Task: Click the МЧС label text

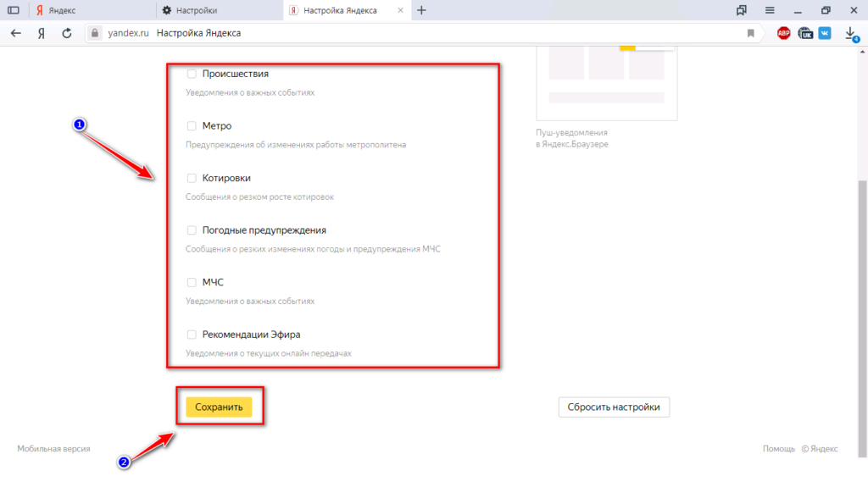Action: pyautogui.click(x=213, y=282)
